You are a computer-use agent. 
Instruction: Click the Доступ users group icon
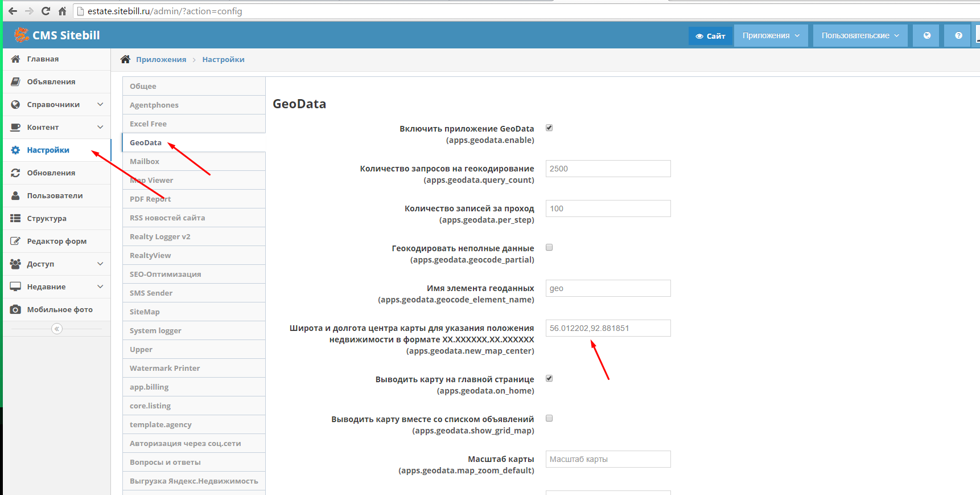(15, 264)
